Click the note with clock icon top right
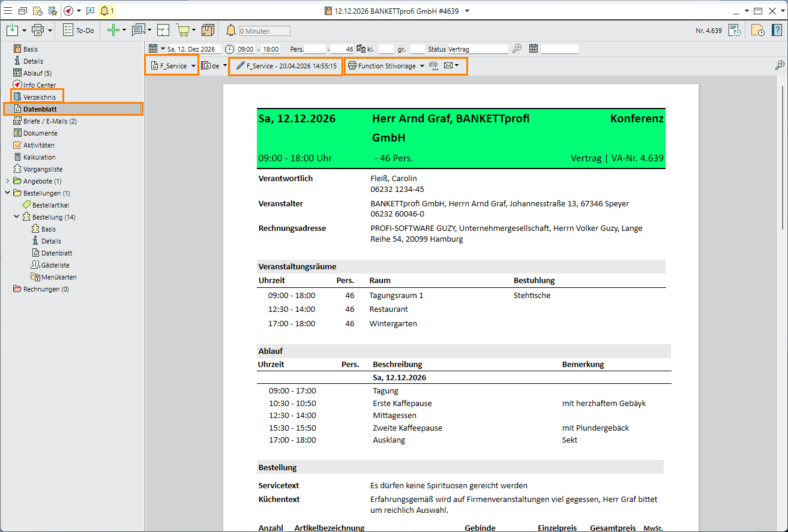Viewport: 788px width, 532px height. click(758, 30)
